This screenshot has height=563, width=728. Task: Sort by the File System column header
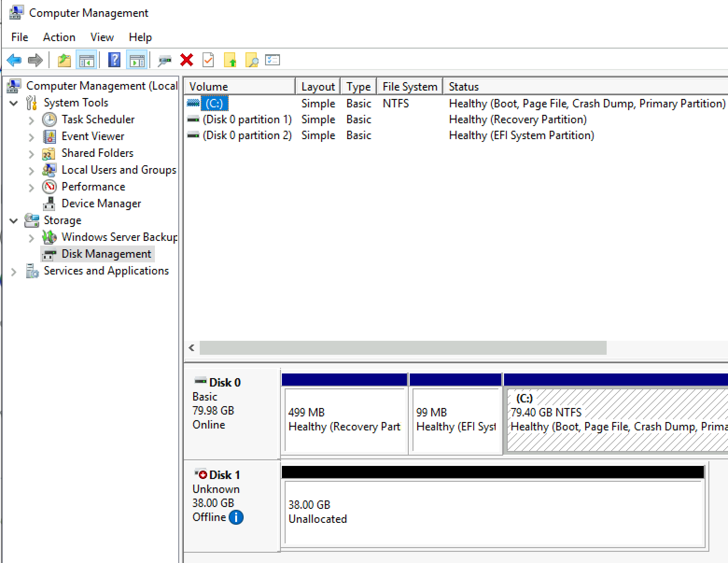point(410,86)
